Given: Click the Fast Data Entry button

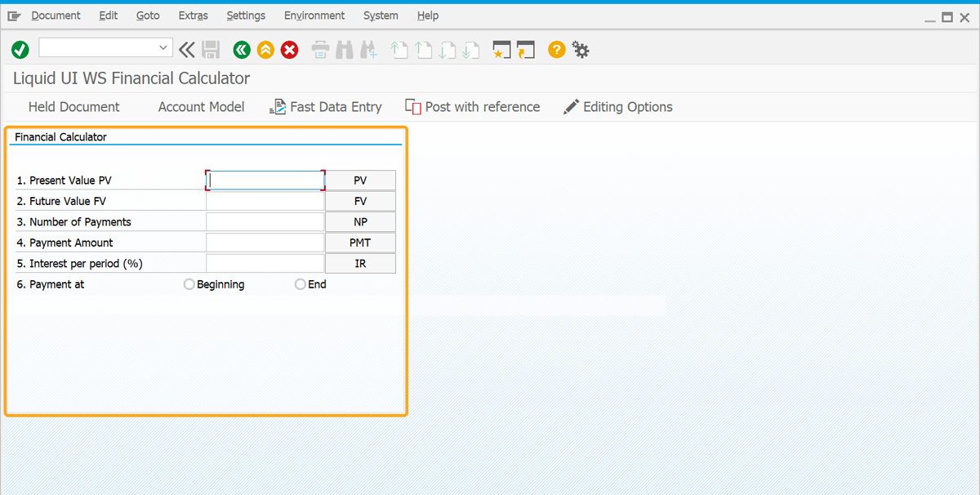Looking at the screenshot, I should [325, 107].
